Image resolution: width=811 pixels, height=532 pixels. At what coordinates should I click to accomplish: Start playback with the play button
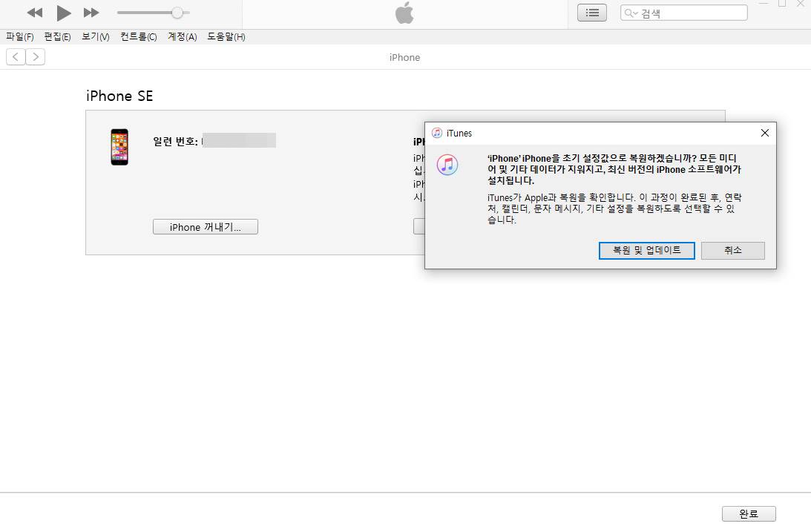coord(64,13)
